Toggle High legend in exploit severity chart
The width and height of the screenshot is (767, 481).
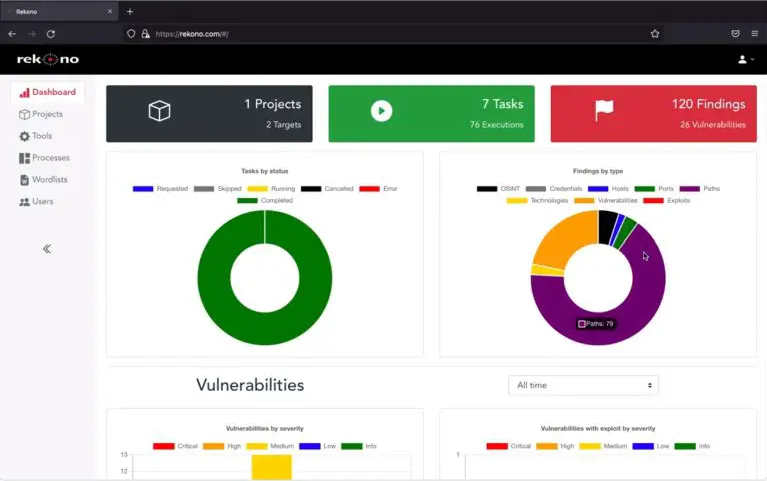pos(555,446)
